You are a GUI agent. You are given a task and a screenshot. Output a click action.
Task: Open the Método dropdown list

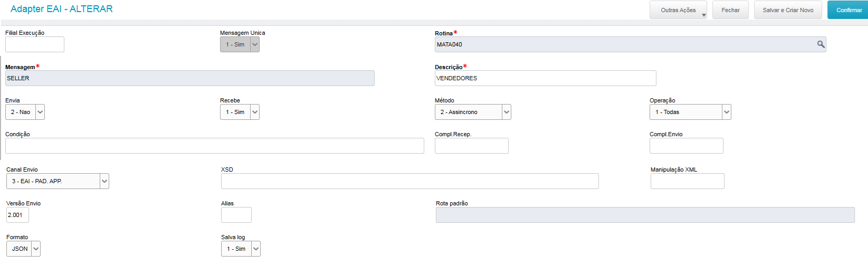pyautogui.click(x=507, y=112)
